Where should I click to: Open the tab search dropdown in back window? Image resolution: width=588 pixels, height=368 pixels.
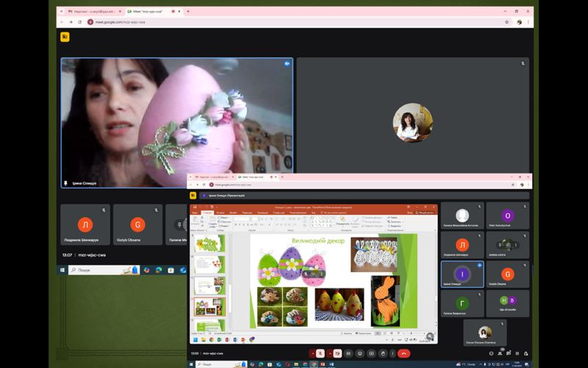[62, 12]
